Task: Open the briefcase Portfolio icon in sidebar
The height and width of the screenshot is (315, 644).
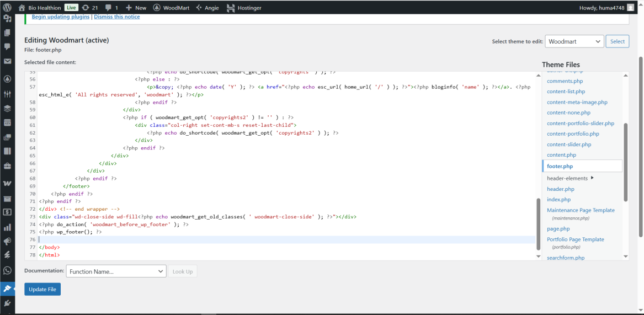Action: [7, 166]
